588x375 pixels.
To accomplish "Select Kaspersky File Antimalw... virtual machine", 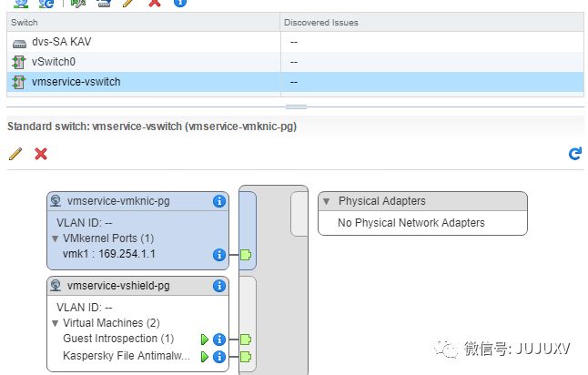I will coord(127,356).
